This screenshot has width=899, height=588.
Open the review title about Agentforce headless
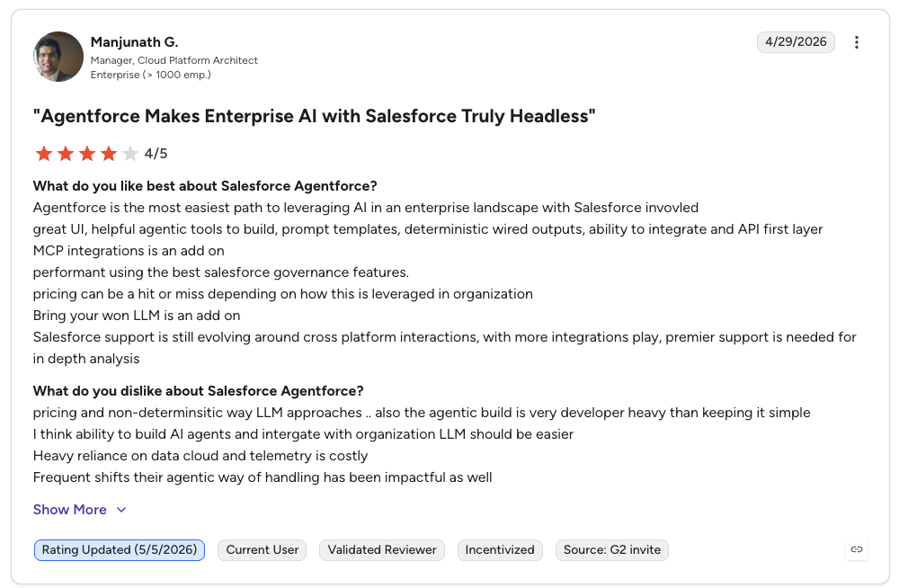(314, 116)
